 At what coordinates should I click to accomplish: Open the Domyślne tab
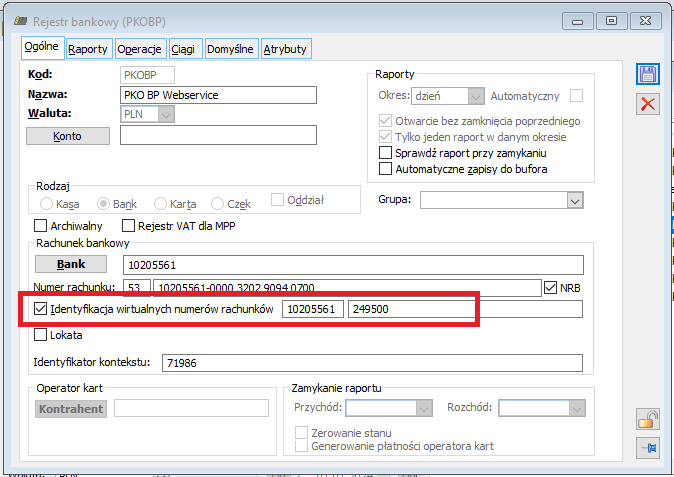click(x=230, y=49)
